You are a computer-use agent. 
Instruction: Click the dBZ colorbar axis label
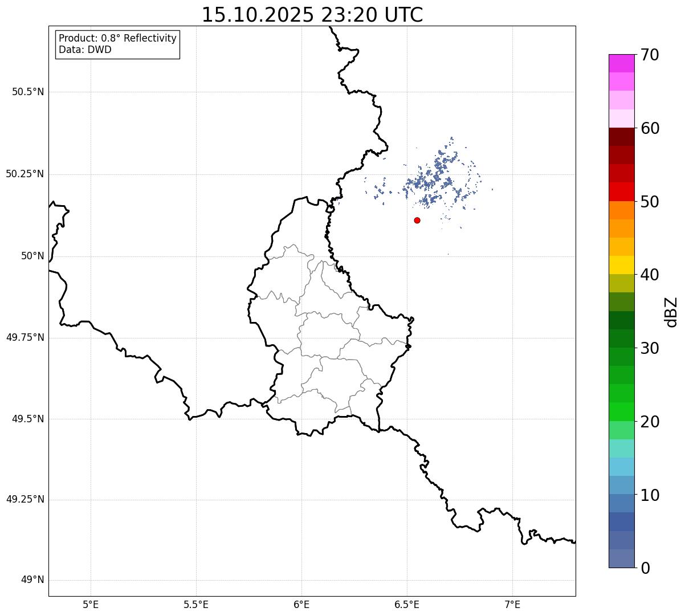[671, 311]
